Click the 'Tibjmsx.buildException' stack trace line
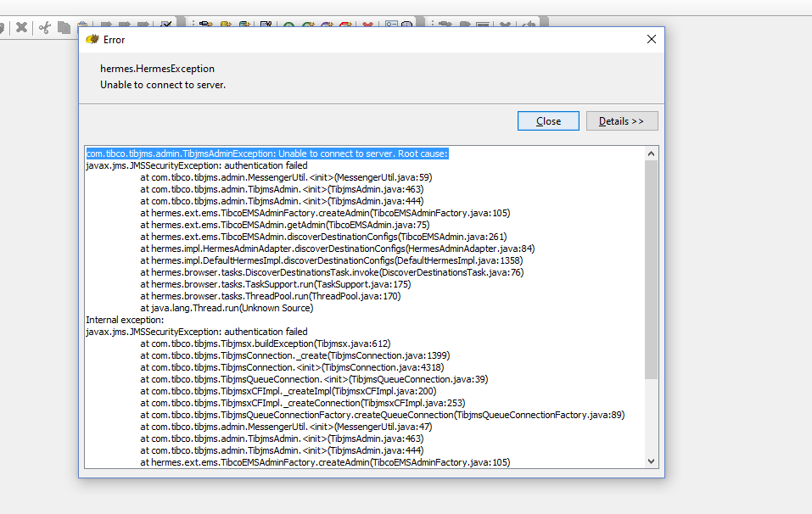The height and width of the screenshot is (514, 812). (265, 344)
